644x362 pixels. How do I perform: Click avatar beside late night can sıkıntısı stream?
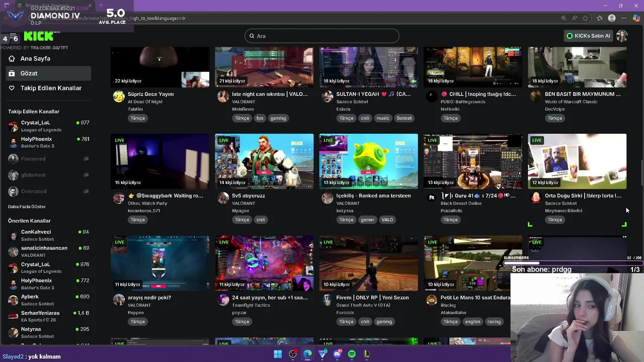(x=223, y=97)
